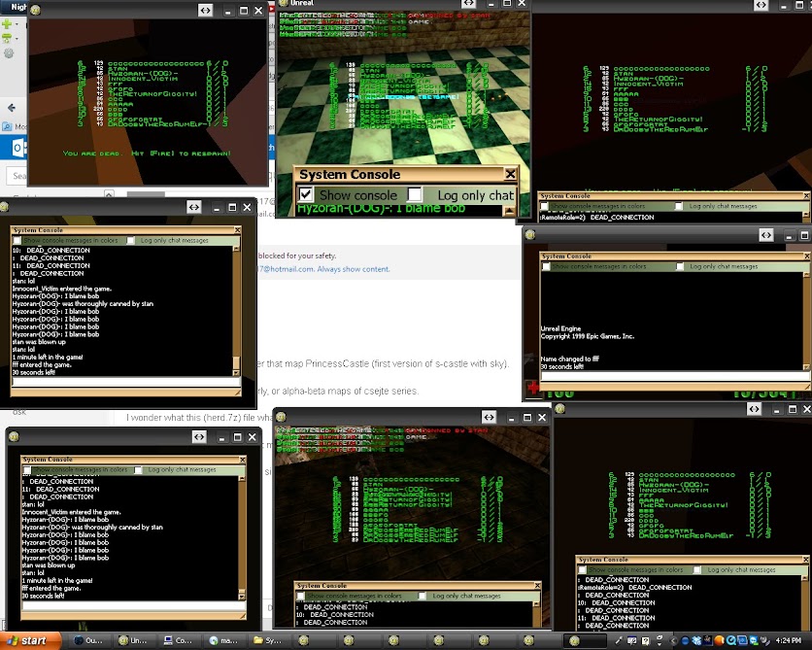812x650 pixels.
Task: Click the Unreal app icon in the bottom-center window title bar
Action: pos(282,417)
